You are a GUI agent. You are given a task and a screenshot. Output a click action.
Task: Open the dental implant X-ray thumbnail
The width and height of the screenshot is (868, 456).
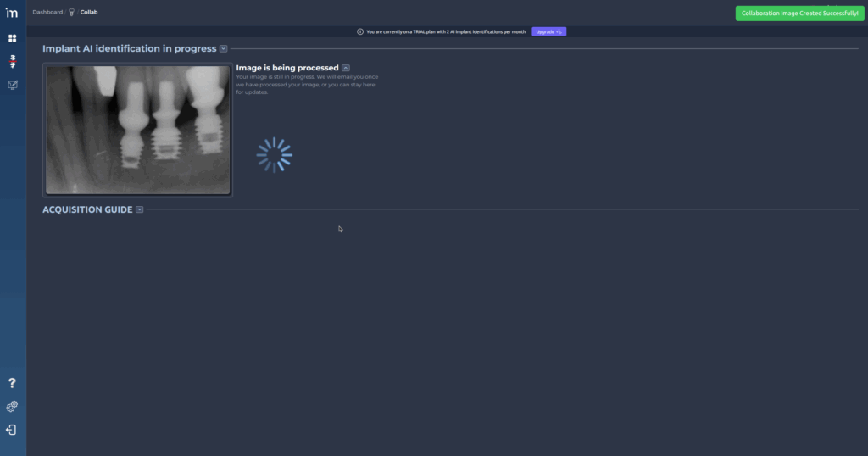click(x=137, y=131)
